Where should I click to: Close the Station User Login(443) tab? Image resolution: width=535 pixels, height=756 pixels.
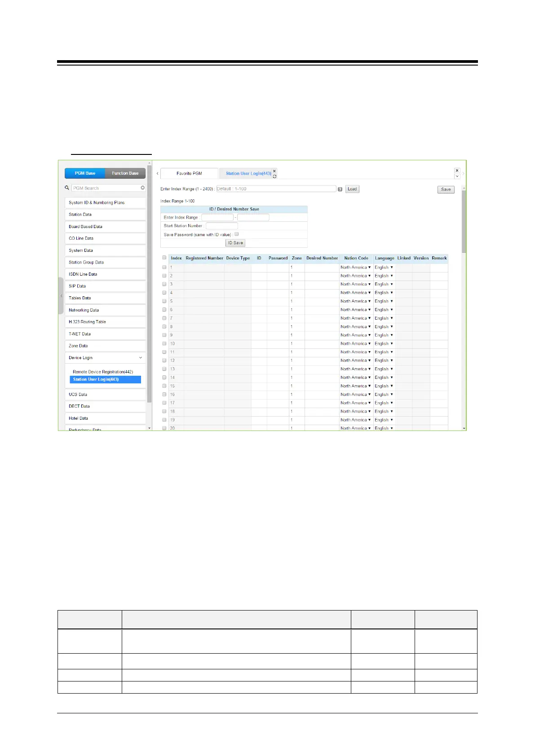tap(274, 171)
